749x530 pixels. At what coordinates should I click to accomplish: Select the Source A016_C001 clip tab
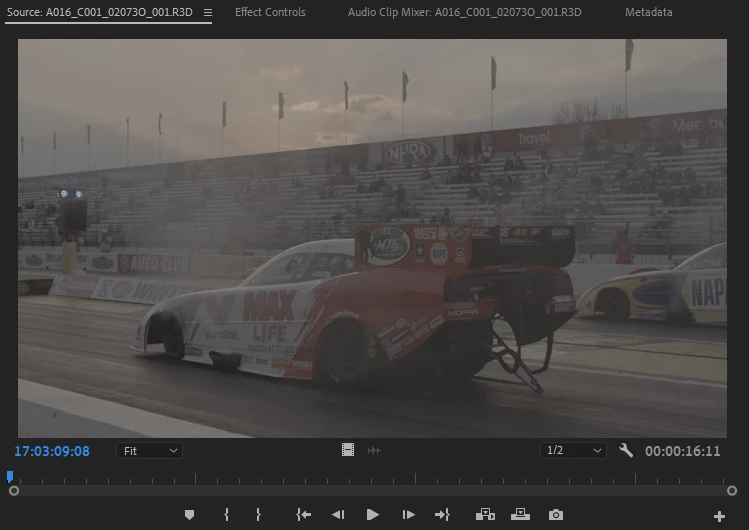[x=99, y=12]
